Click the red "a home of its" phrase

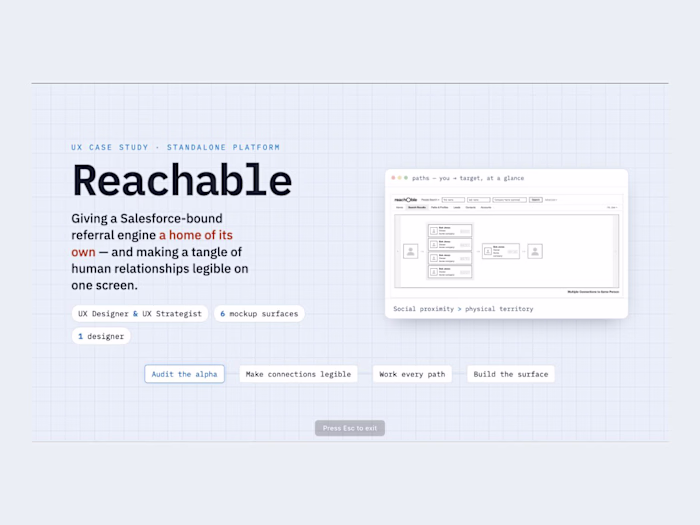tap(196, 235)
